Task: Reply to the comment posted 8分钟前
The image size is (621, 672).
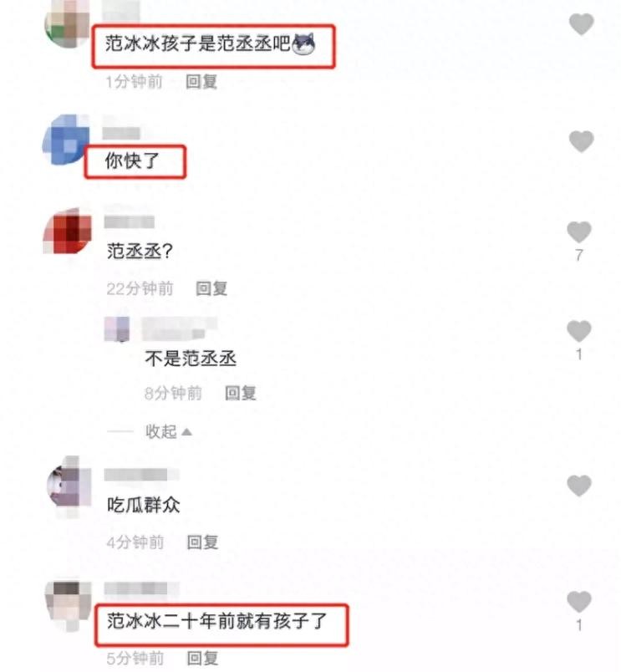Action: pyautogui.click(x=241, y=393)
